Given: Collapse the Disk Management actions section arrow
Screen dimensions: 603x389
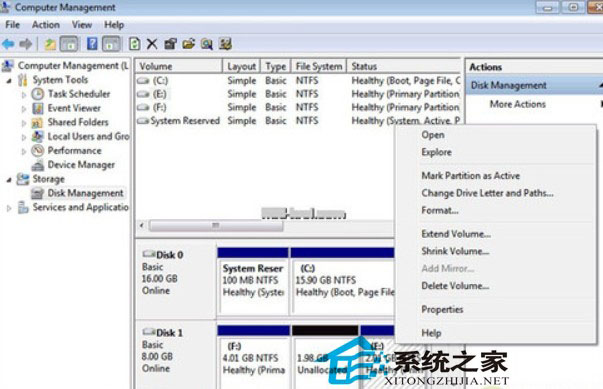Looking at the screenshot, I should click(x=600, y=85).
